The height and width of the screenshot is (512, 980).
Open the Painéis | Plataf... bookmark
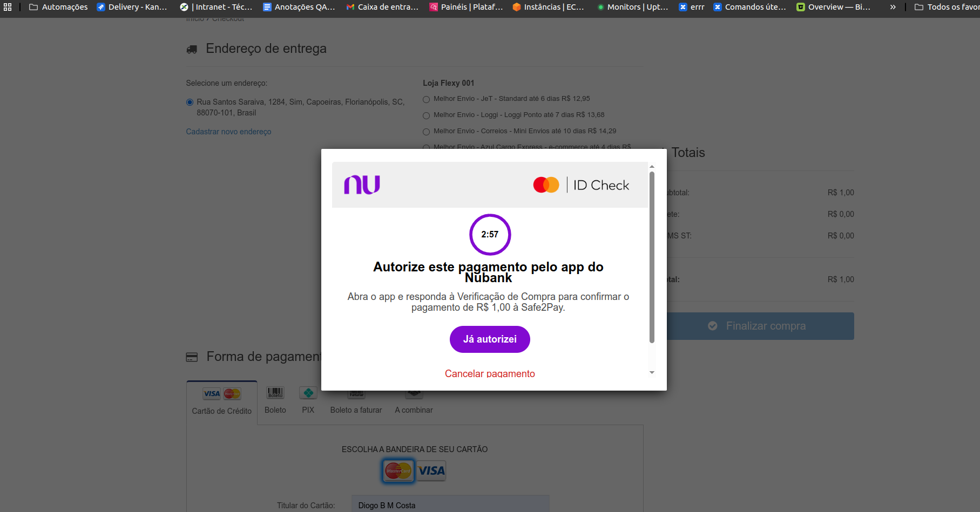(x=467, y=7)
